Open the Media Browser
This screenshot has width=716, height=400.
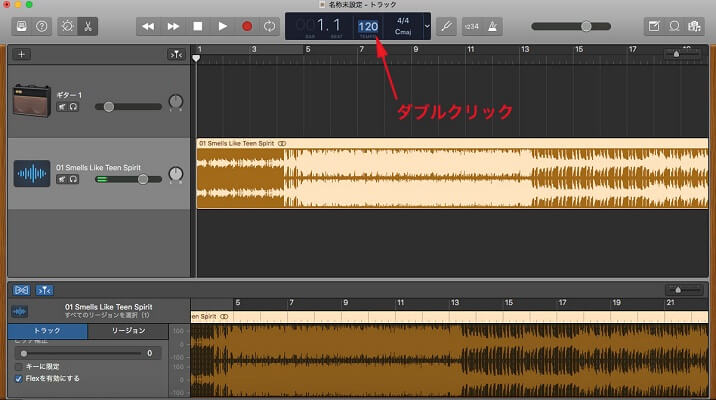coord(694,26)
